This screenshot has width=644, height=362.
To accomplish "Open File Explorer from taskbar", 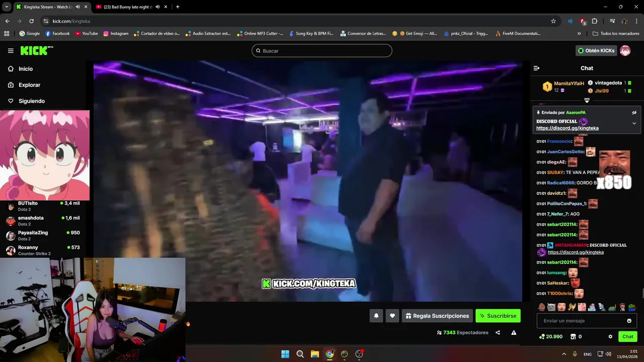I will [x=314, y=354].
